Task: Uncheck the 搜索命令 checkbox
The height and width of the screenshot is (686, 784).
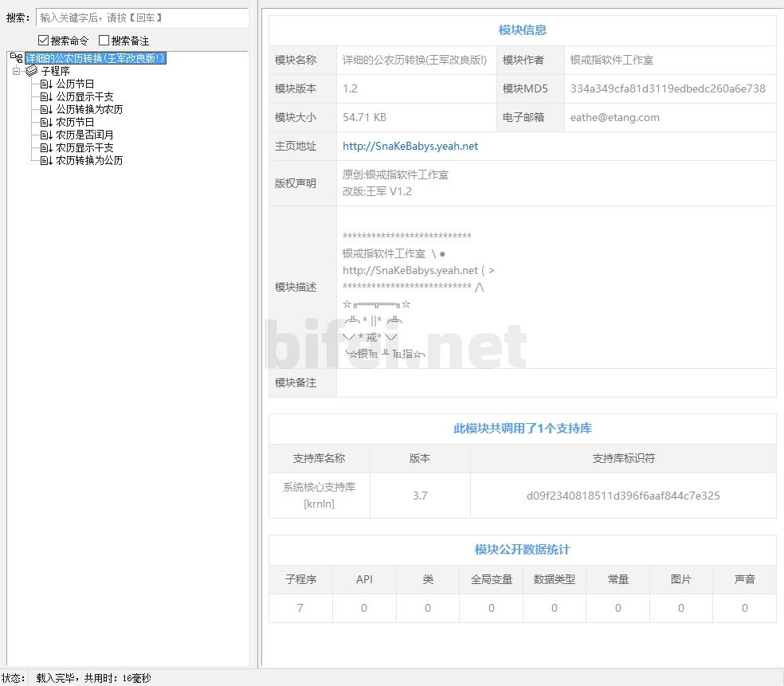Action: (x=44, y=40)
